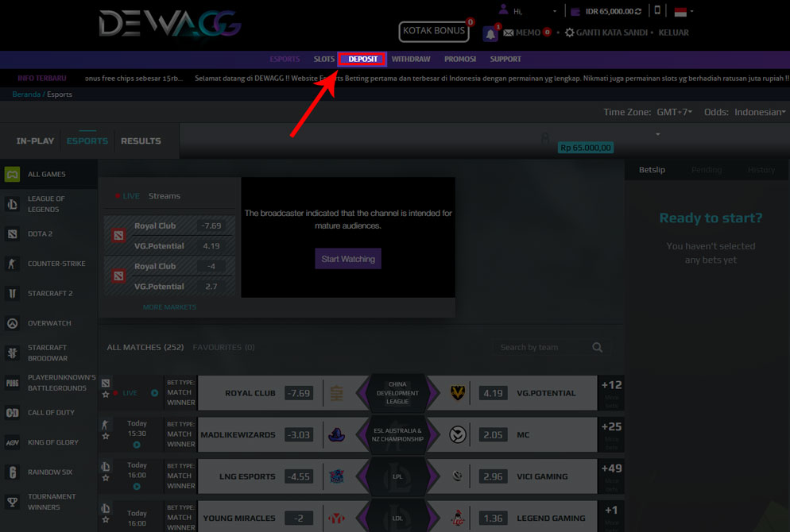Open the StarCraft 2 game icon
The image size is (790, 532).
pos(12,293)
